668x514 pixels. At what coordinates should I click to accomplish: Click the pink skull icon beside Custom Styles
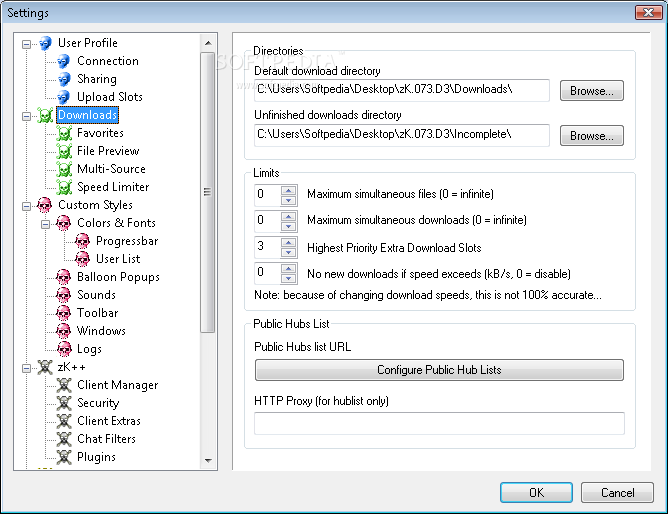(x=45, y=205)
